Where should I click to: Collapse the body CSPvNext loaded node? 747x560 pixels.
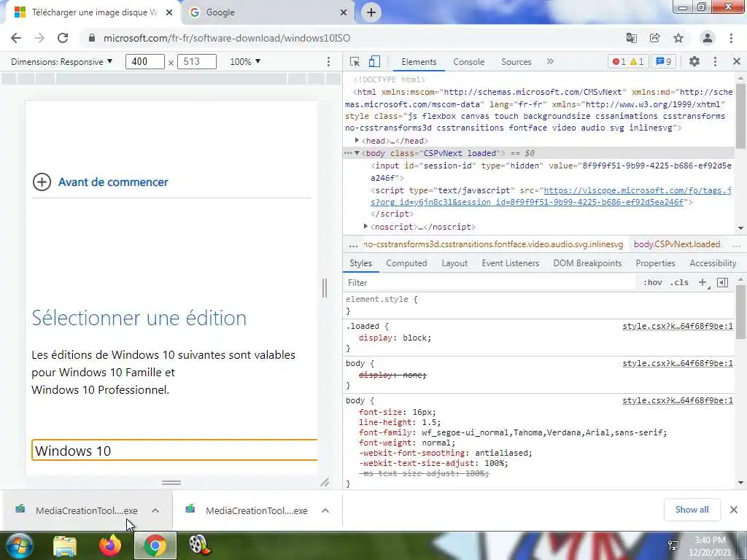pyautogui.click(x=357, y=153)
